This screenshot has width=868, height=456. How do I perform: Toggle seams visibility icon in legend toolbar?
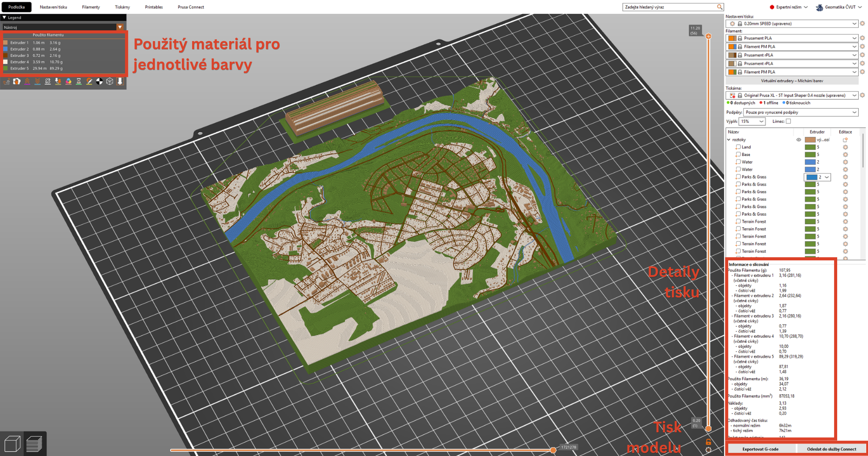point(48,81)
